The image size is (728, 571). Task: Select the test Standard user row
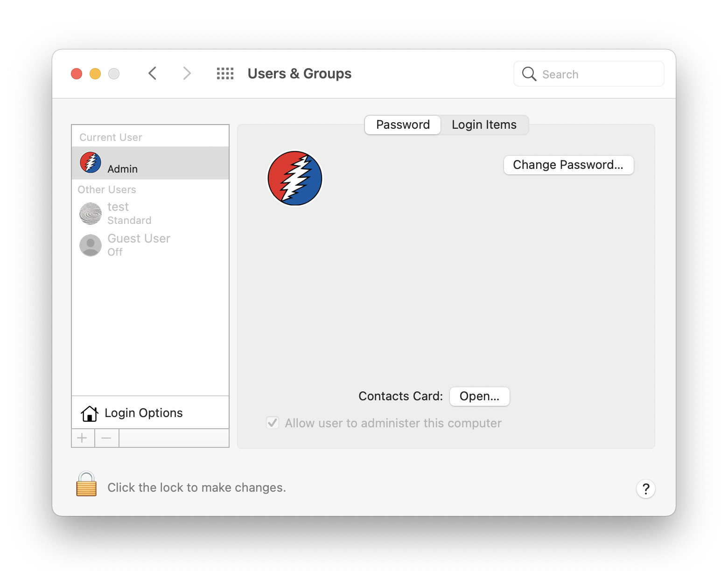point(150,214)
